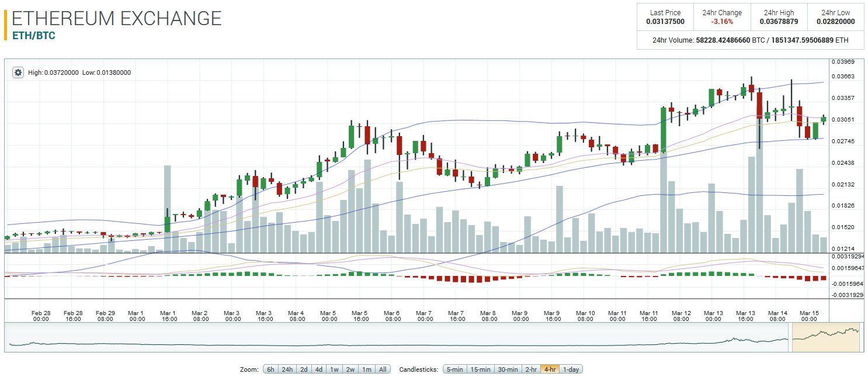Click the 0.01826 price axis label
Viewport: 868px width, 380px height.
(x=843, y=206)
